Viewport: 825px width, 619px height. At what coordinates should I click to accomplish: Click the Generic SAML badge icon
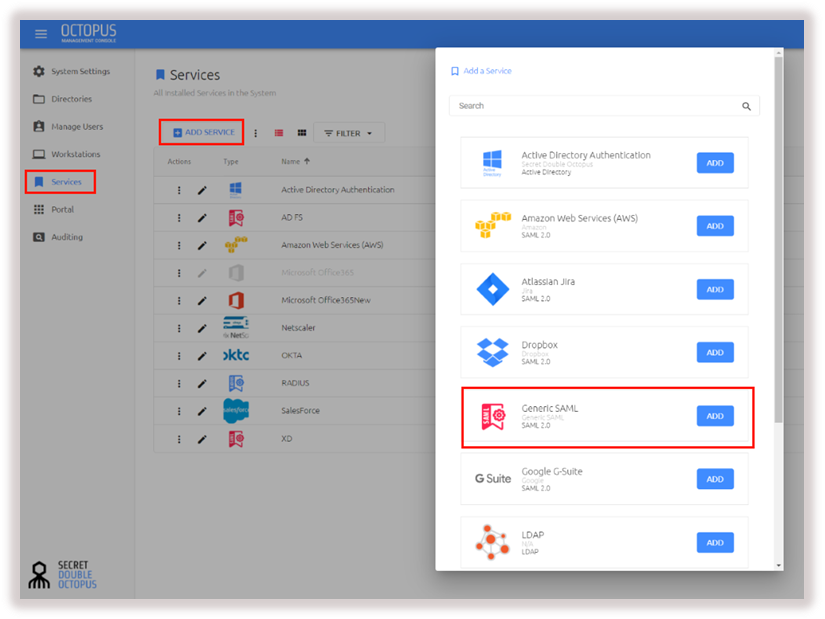point(493,416)
